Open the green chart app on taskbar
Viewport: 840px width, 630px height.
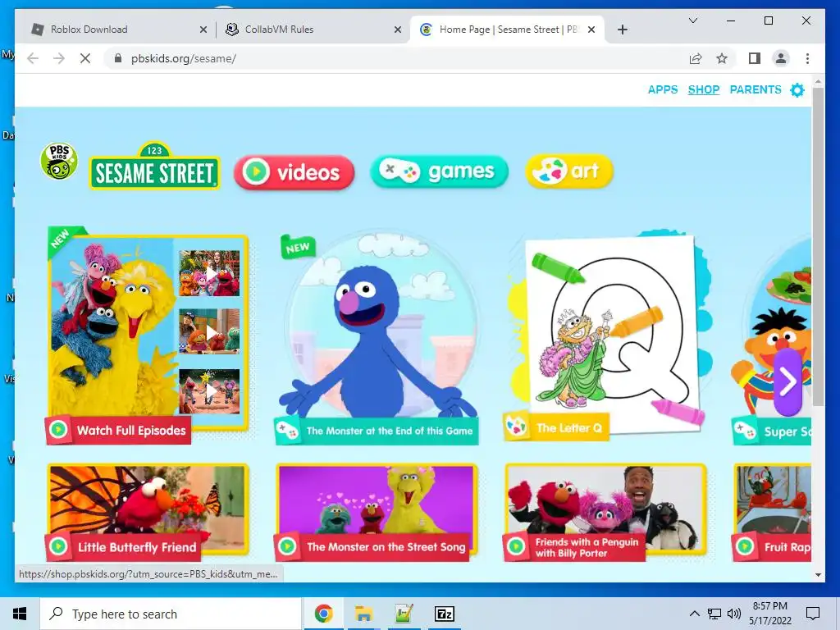click(x=404, y=614)
